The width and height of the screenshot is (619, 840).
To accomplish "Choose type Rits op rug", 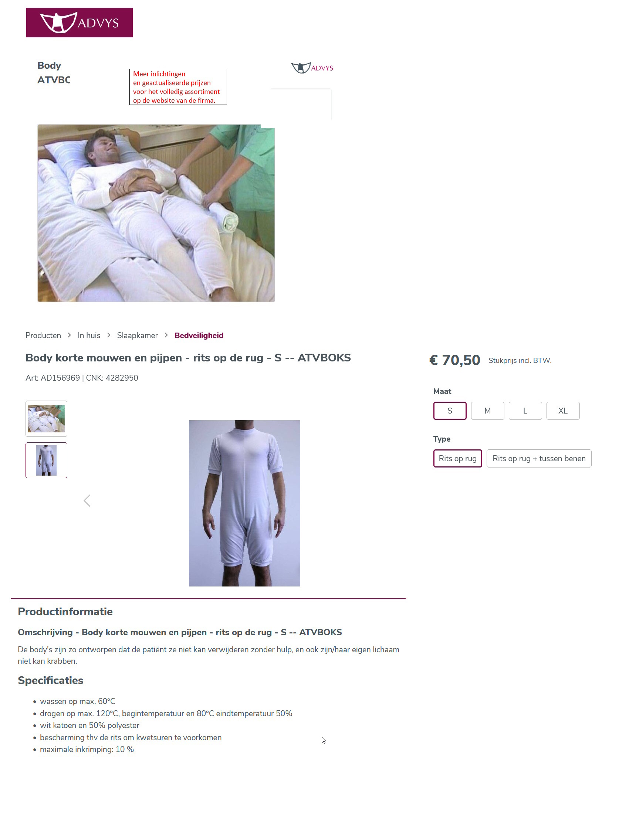I will point(458,459).
